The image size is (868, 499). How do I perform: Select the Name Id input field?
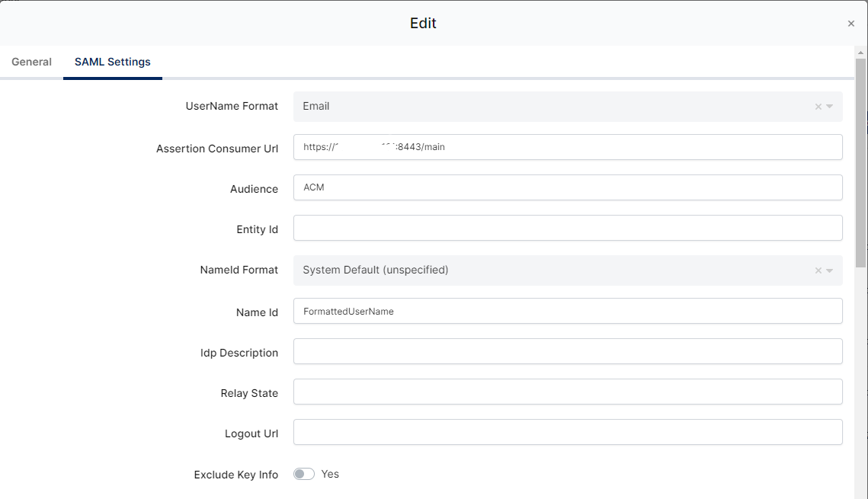567,311
